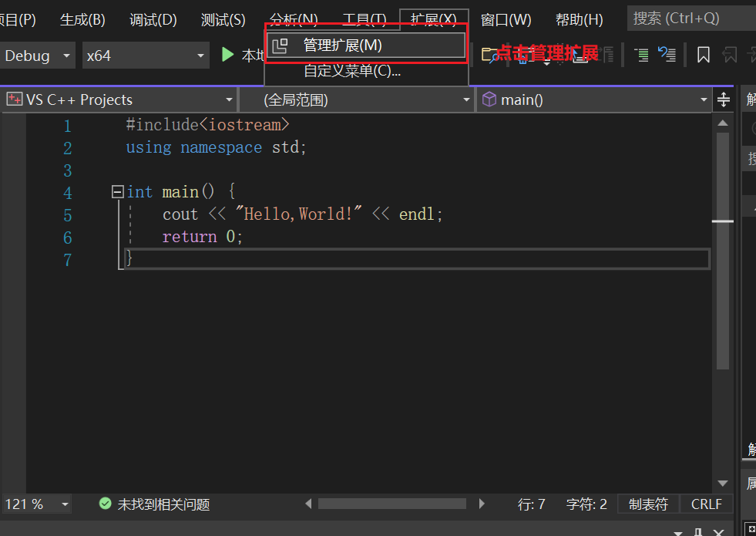Viewport: 756px width, 536px height.
Task: Click the 搜索 (Ctrl+Q) search box
Action: click(x=691, y=19)
